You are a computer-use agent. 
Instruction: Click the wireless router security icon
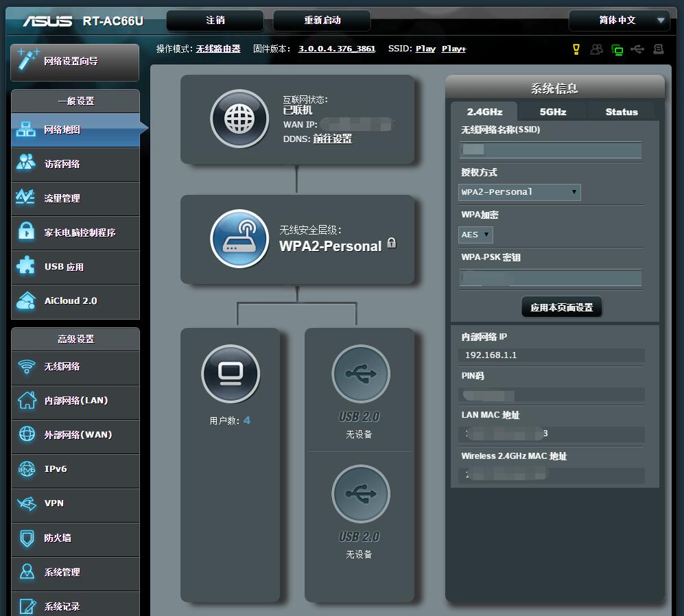(239, 239)
